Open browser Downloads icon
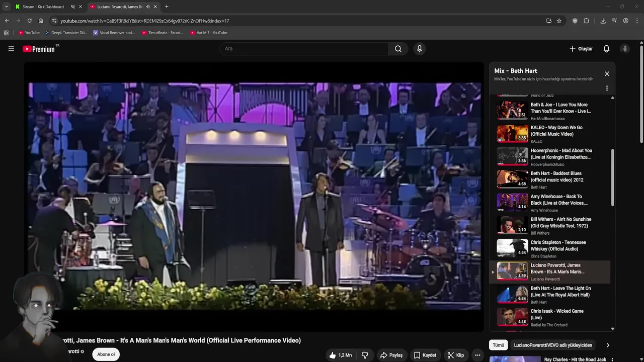The width and height of the screenshot is (644, 362). pyautogui.click(x=603, y=21)
